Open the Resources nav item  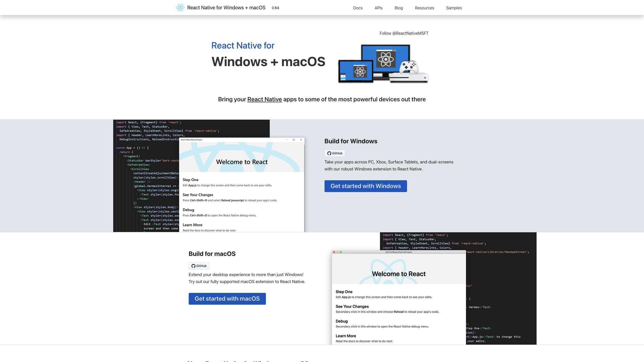tap(424, 8)
